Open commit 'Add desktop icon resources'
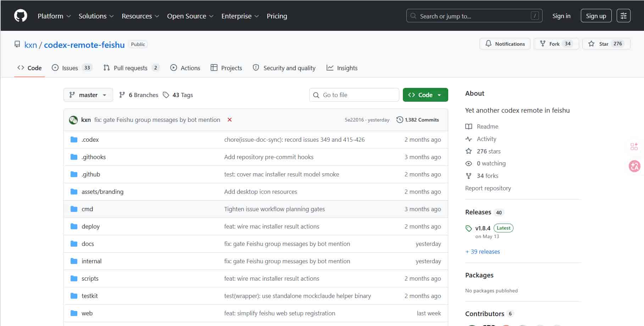Viewport: 644px width, 326px height. tap(261, 192)
